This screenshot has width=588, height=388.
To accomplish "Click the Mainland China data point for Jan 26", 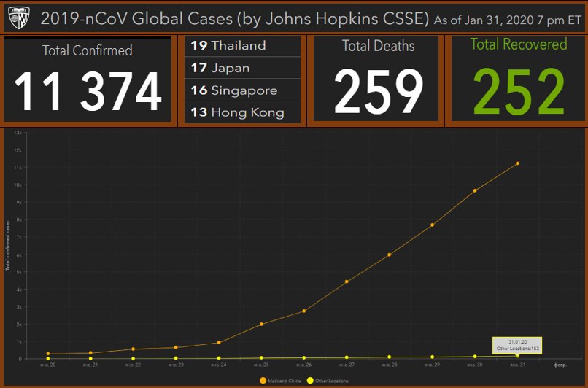I will (x=304, y=311).
